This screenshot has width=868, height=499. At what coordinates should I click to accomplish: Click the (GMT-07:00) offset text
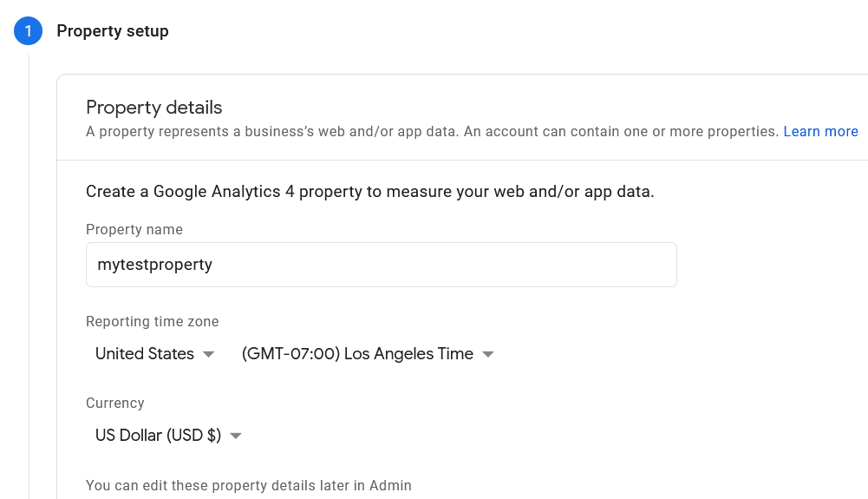pos(290,354)
